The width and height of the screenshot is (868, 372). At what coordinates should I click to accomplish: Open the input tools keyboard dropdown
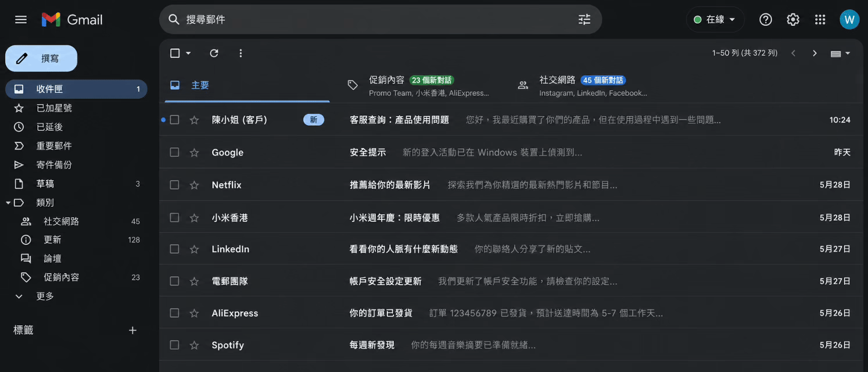840,53
